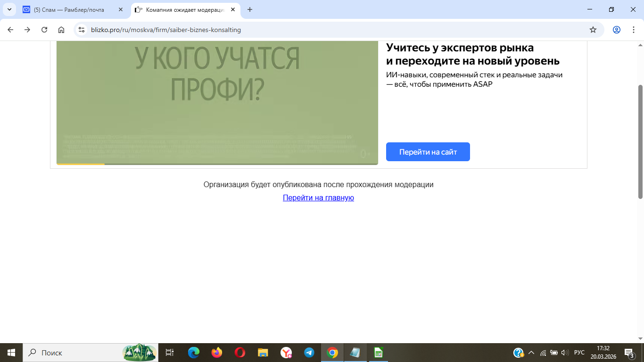The height and width of the screenshot is (362, 644).
Task: Open the Windows notification center
Action: coord(629,353)
